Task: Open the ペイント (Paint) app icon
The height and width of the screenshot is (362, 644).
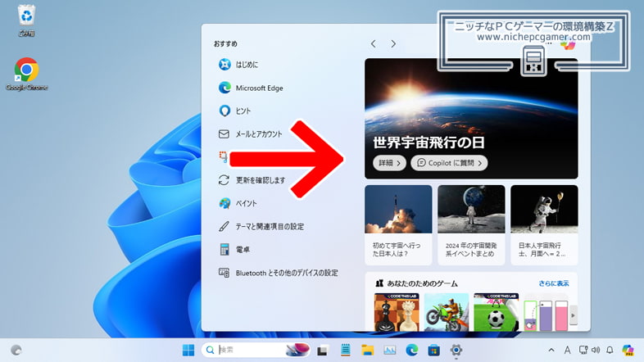Action: point(224,203)
